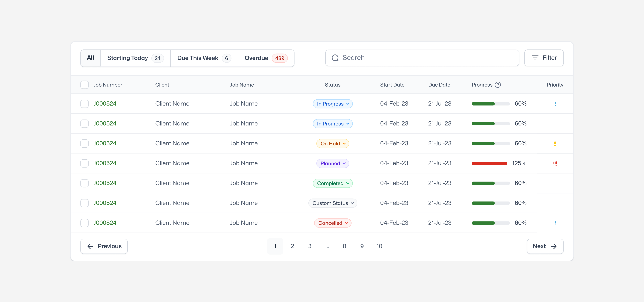Image resolution: width=644 pixels, height=302 pixels.
Task: Click the triple exclamation red priority icon
Action: [555, 163]
